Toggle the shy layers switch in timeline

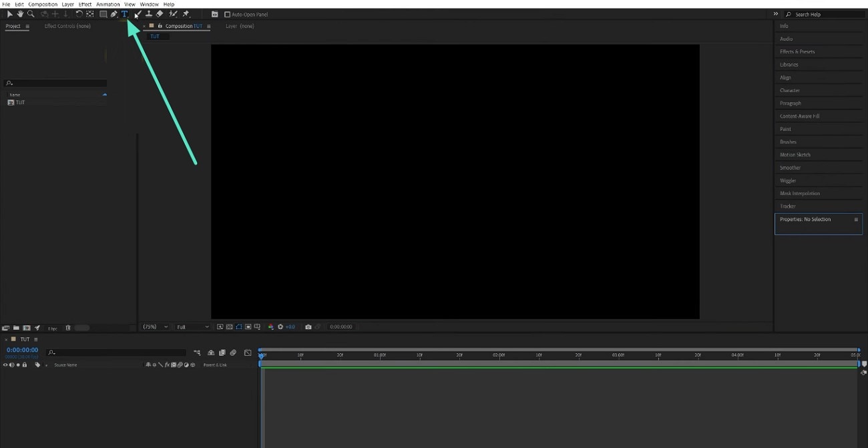click(211, 353)
